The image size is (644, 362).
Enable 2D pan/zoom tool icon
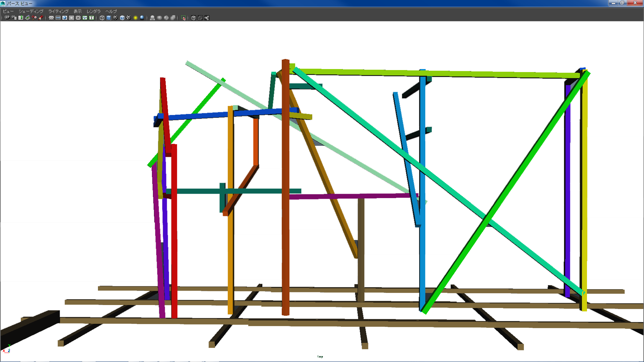(34, 18)
